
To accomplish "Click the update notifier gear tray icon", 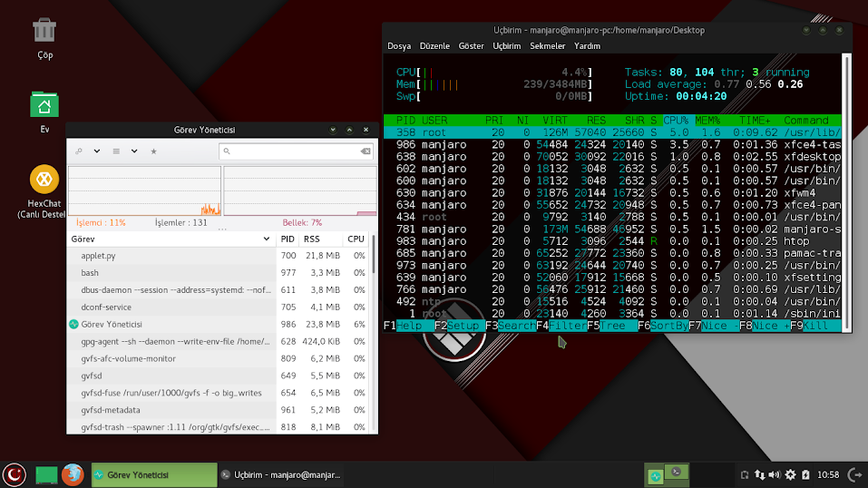I will [791, 474].
